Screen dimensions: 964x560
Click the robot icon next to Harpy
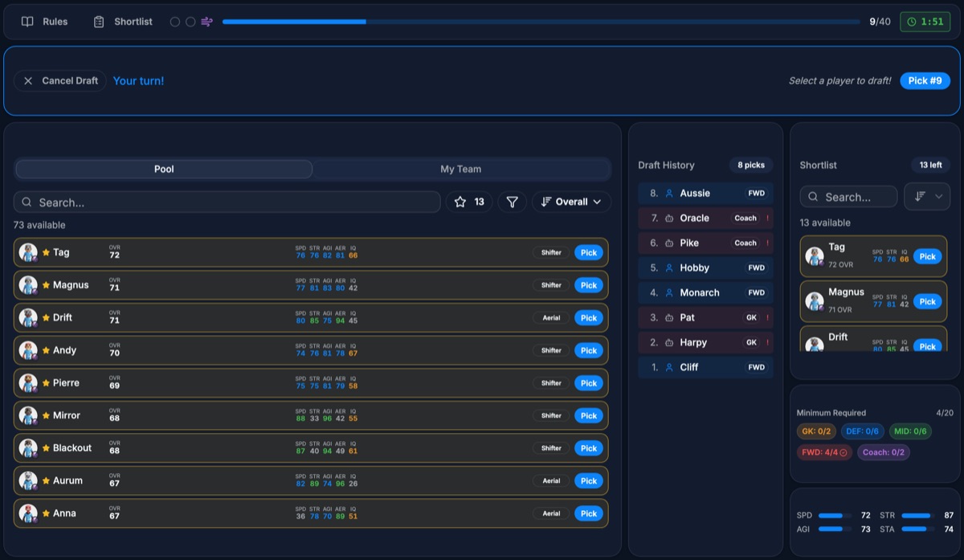coord(669,342)
